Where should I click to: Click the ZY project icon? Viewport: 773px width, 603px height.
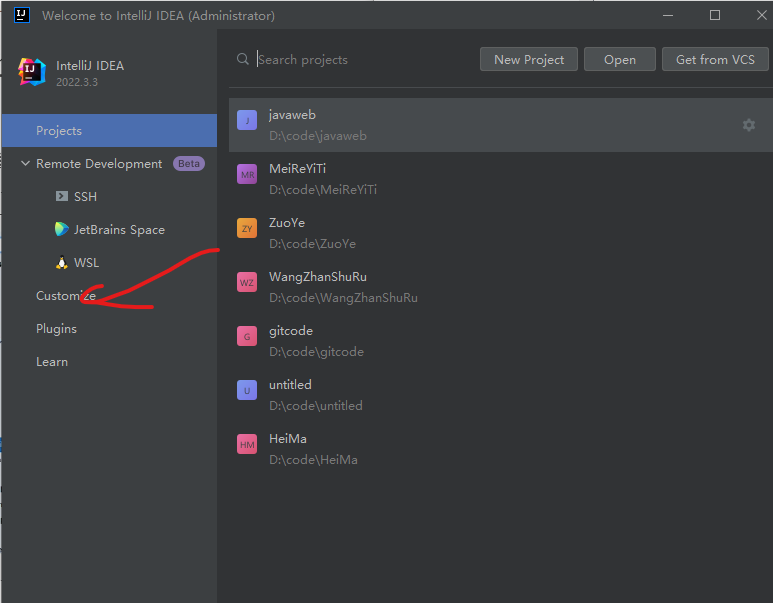tap(247, 228)
